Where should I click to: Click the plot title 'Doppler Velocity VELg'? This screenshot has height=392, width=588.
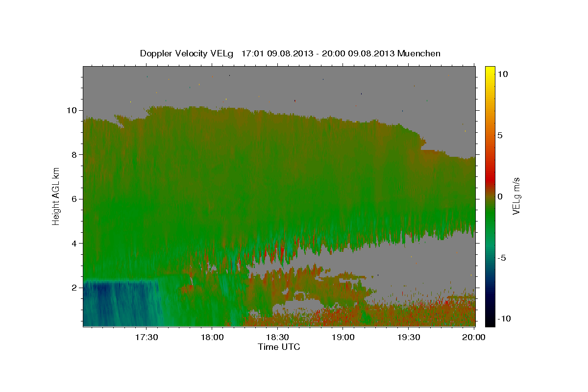pos(188,53)
